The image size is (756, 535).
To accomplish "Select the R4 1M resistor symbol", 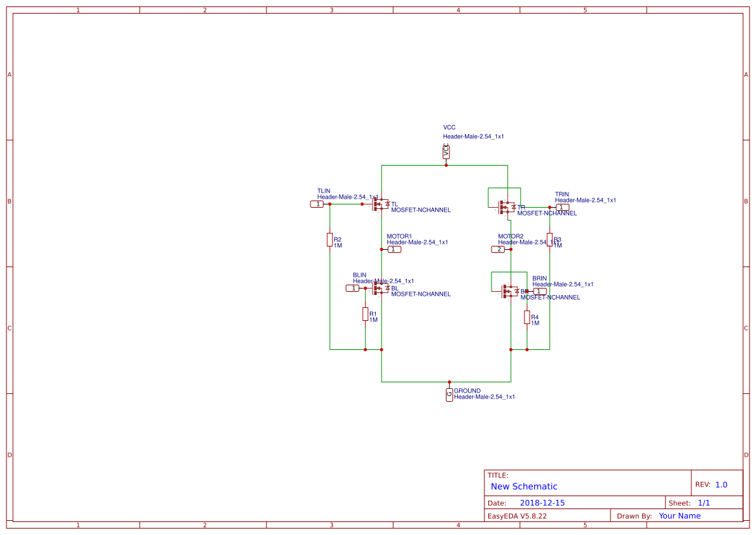I will click(x=527, y=316).
